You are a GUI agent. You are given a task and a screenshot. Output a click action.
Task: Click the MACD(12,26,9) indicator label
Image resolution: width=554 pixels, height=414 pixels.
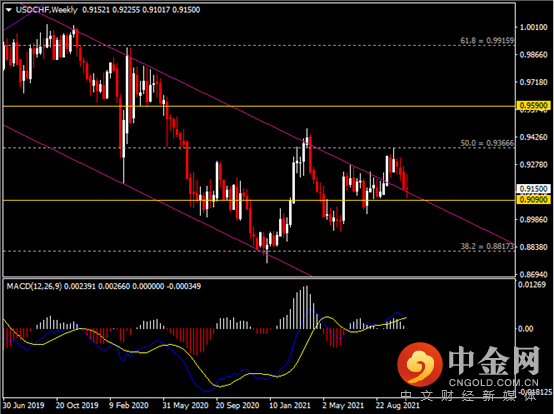[x=34, y=286]
